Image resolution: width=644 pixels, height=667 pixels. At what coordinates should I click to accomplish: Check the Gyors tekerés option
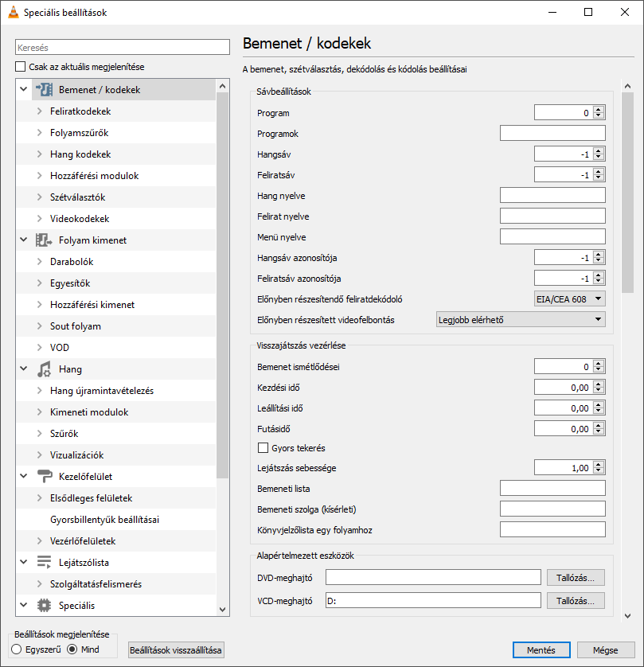click(x=263, y=448)
